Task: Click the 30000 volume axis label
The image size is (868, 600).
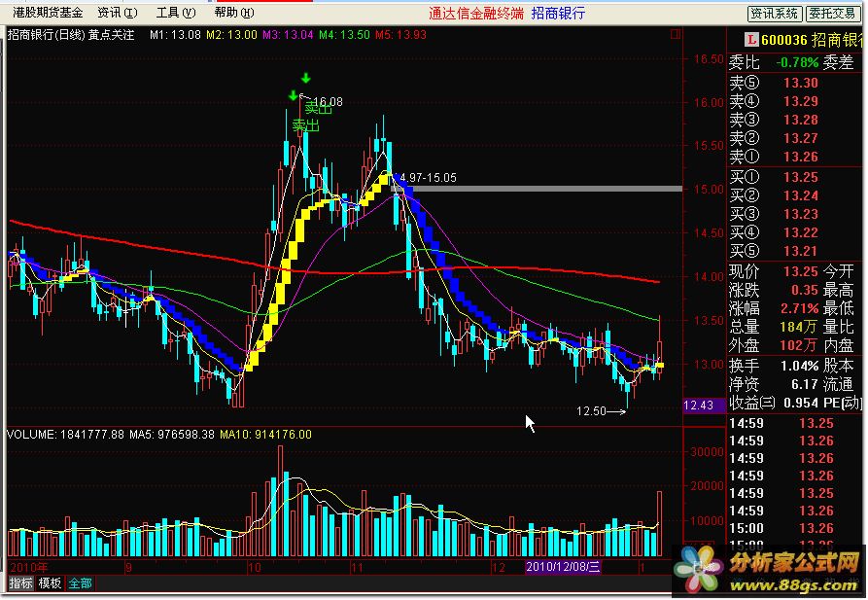Action: (x=707, y=451)
